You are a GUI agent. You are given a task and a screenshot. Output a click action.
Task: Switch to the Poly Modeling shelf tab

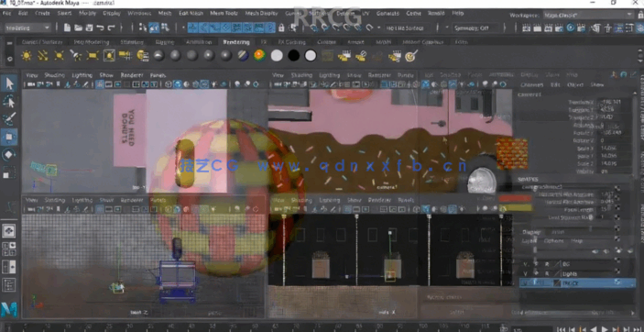92,42
